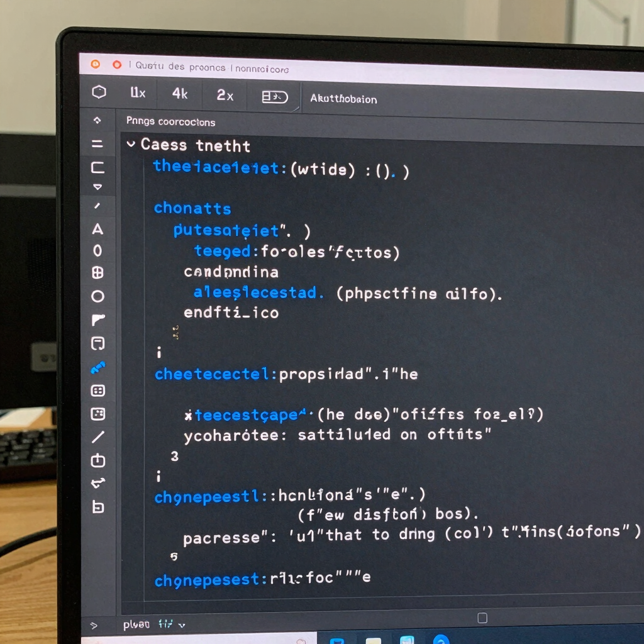The image size is (644, 644).
Task: Click the first orange circle in the title bar
Action: click(x=96, y=64)
